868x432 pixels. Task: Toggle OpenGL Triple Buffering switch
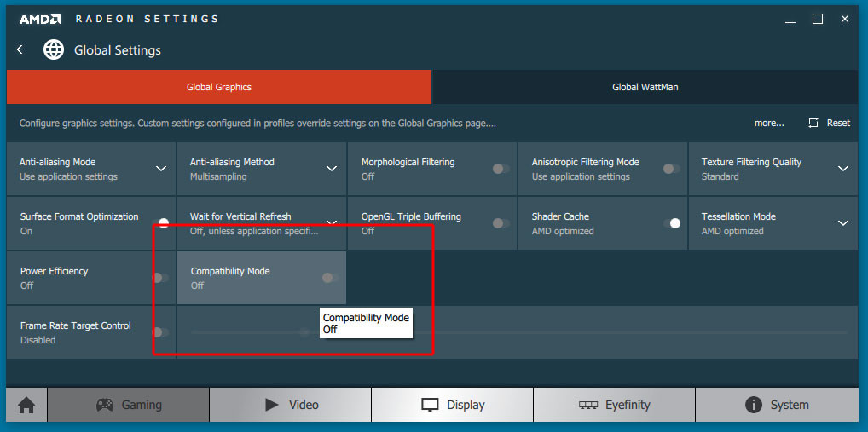pyautogui.click(x=501, y=223)
